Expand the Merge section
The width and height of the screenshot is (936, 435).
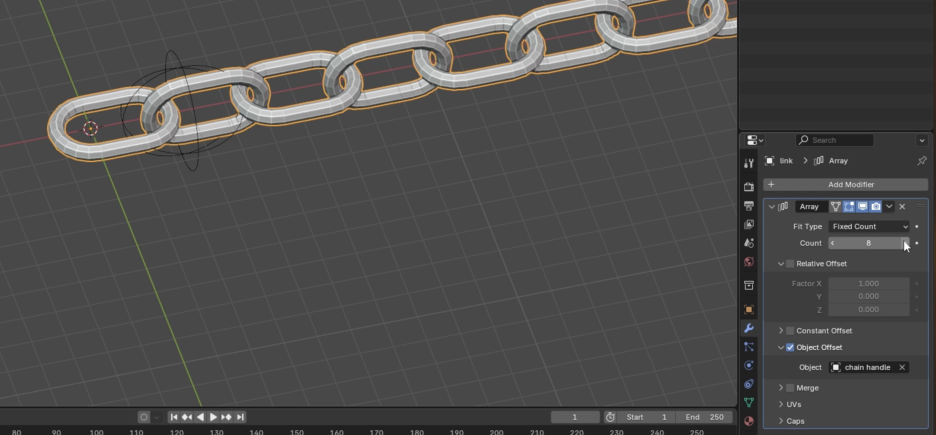click(781, 388)
